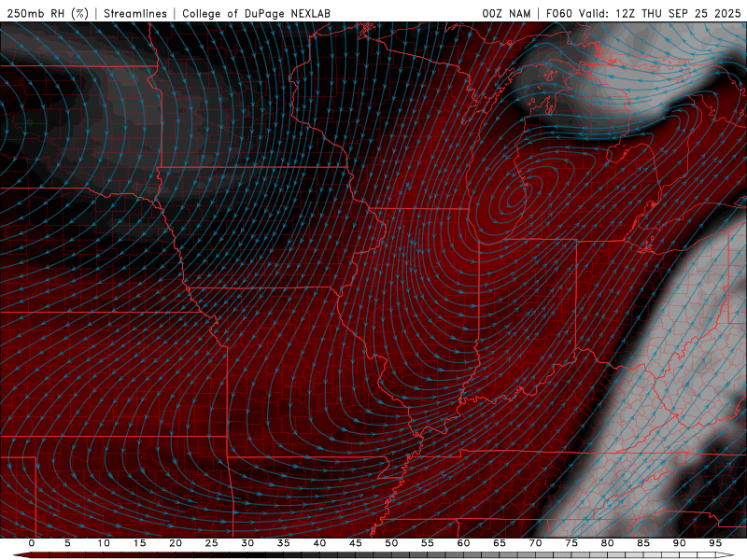The height and width of the screenshot is (560, 747).
Task: Click the colorbar label '85'
Action: [643, 543]
